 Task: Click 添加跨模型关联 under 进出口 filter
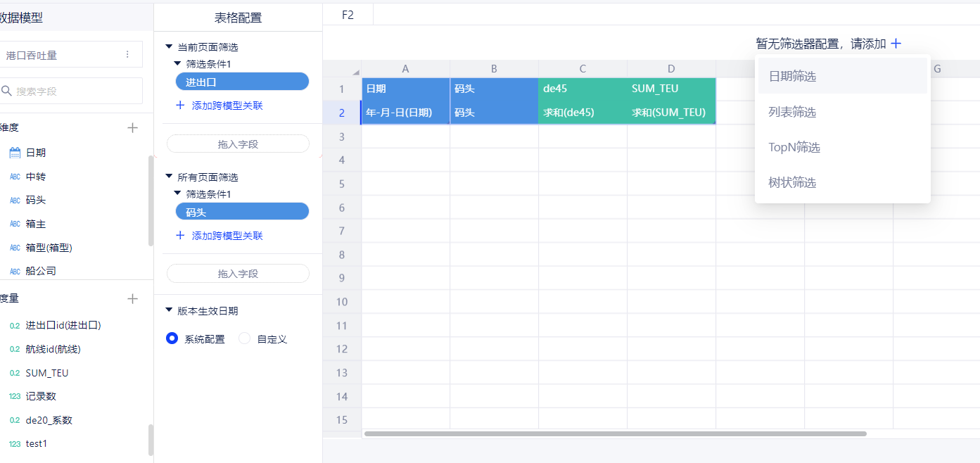point(227,106)
